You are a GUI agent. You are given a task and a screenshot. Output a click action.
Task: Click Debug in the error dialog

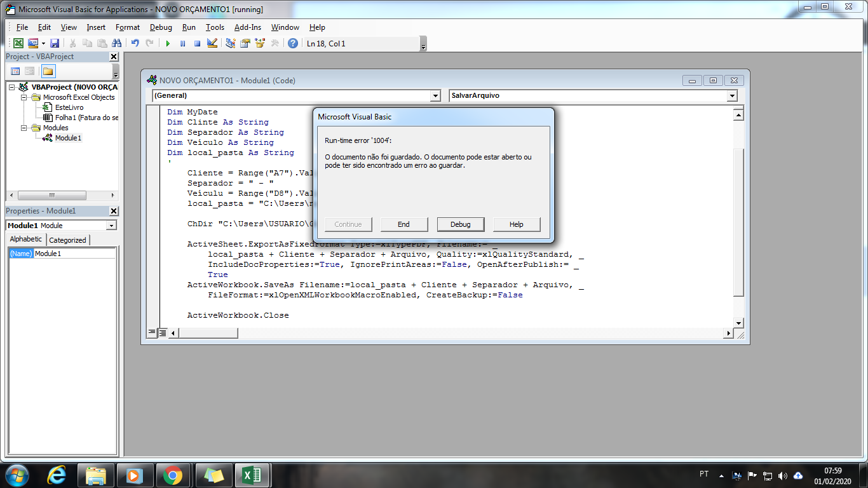(461, 224)
